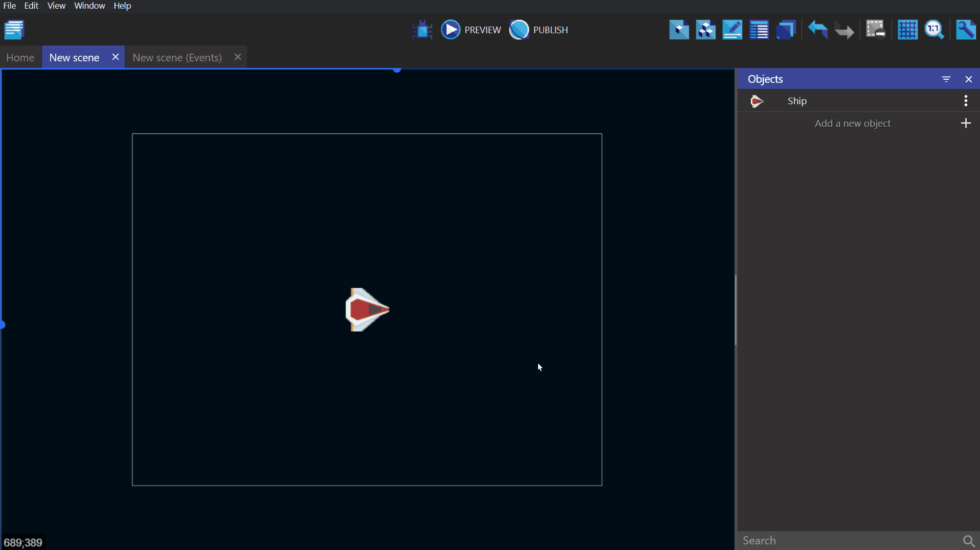Open the properties panel pencil icon

(x=732, y=30)
